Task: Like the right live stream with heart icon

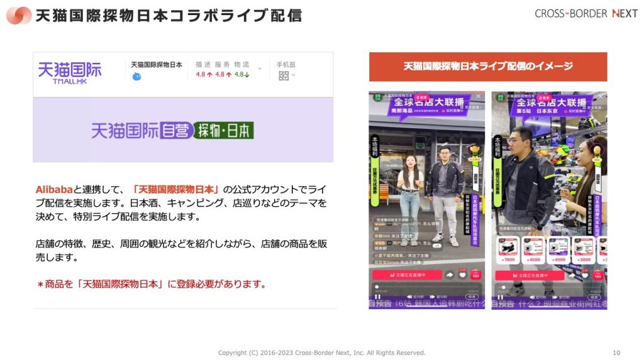Action: coord(586,275)
